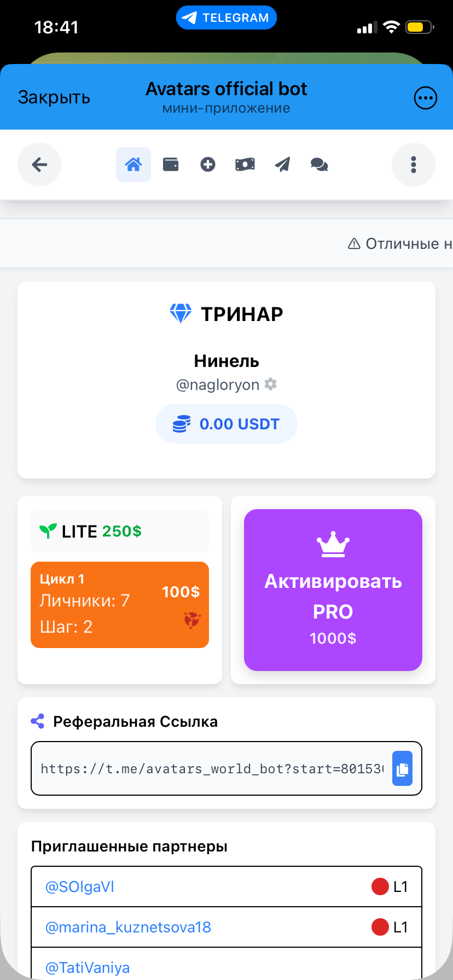This screenshot has height=980, width=453.
Task: Copy the referral link
Action: [402, 768]
